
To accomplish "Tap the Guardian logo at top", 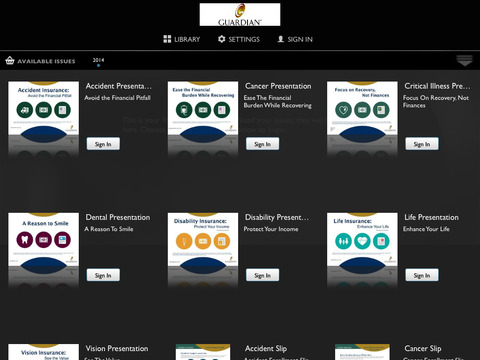I will click(240, 15).
